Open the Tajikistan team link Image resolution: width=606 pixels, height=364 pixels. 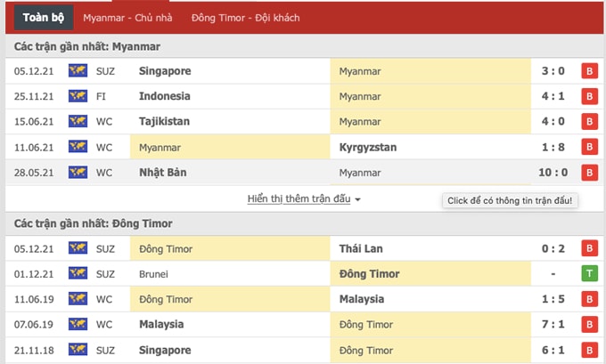(x=164, y=122)
